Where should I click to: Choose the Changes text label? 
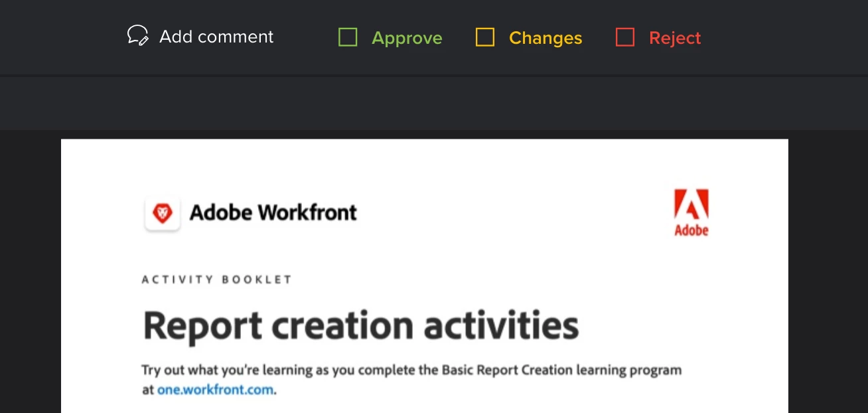[x=545, y=38]
